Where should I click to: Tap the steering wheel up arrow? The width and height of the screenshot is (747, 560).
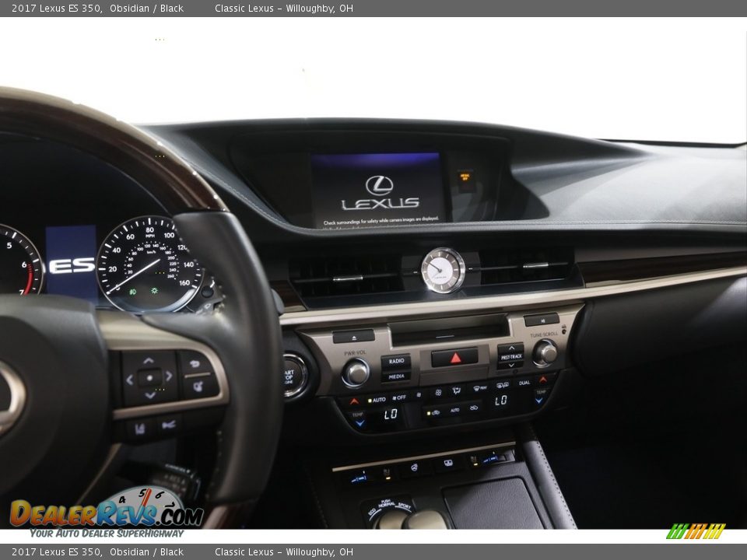tap(149, 360)
